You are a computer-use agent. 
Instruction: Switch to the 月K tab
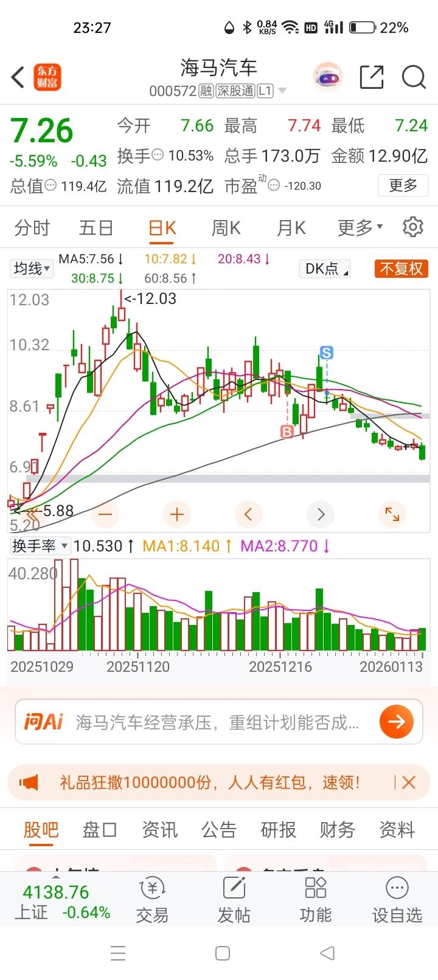(x=291, y=227)
